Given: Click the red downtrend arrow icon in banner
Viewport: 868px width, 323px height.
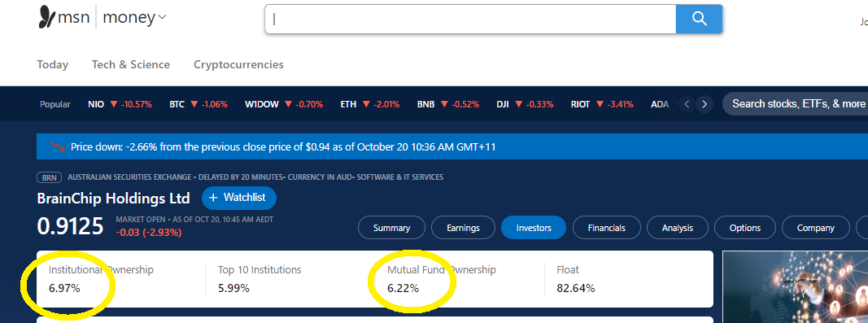Looking at the screenshot, I should point(57,146).
